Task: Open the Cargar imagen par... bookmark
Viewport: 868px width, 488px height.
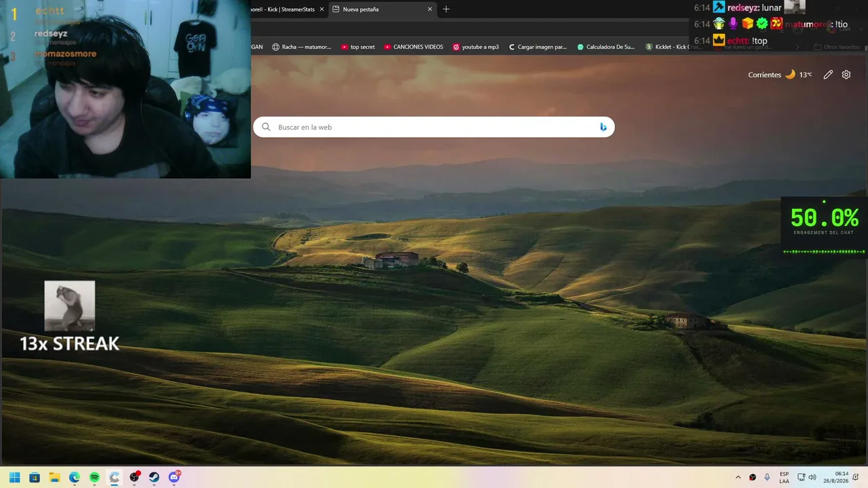Action: [x=537, y=47]
